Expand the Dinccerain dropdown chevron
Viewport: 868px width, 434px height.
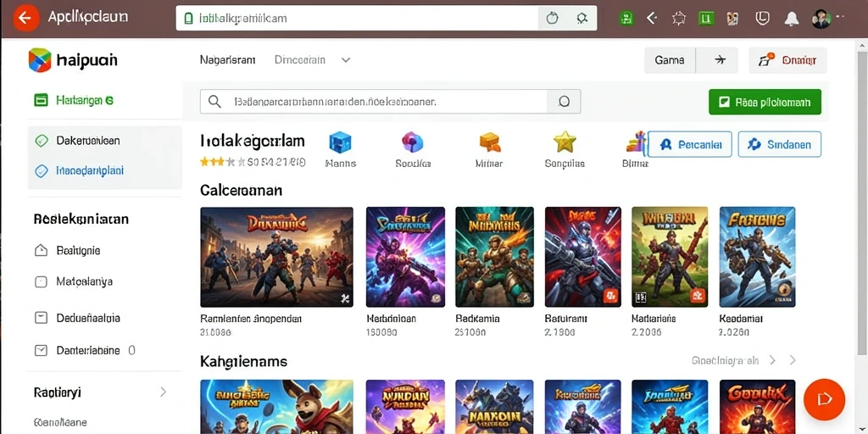click(x=346, y=60)
